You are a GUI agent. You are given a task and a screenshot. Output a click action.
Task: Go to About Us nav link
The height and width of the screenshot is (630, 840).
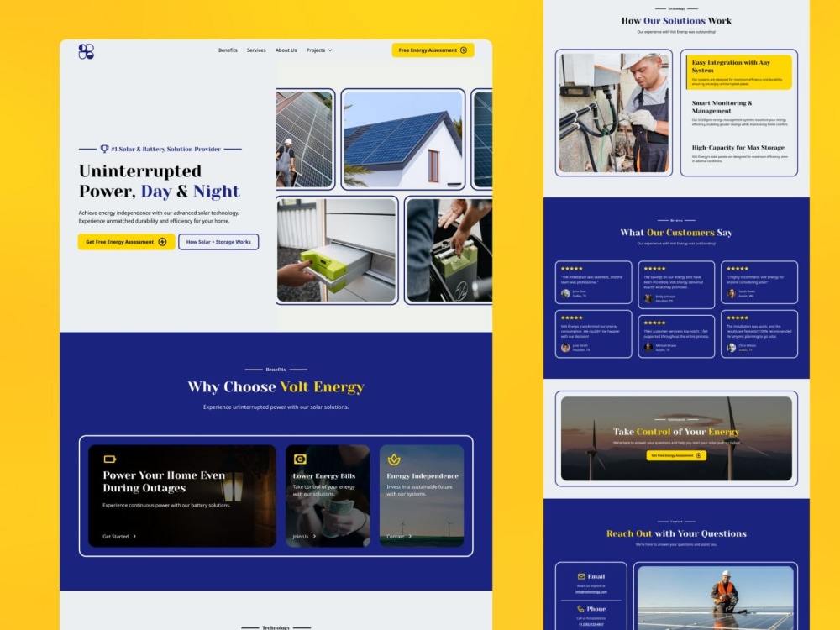[x=286, y=50]
